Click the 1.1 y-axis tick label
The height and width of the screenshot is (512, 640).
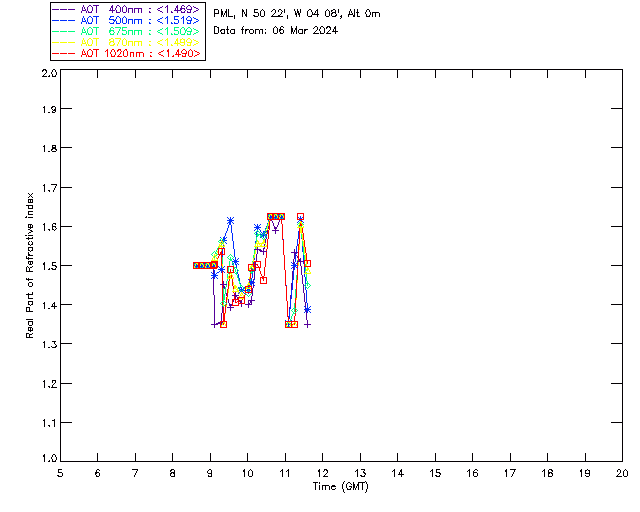(x=49, y=423)
